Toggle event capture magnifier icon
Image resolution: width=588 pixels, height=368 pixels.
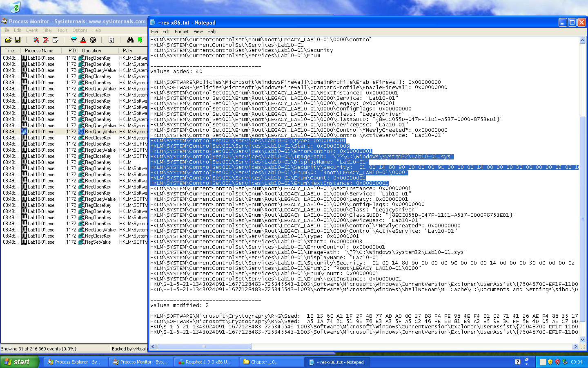[36, 40]
